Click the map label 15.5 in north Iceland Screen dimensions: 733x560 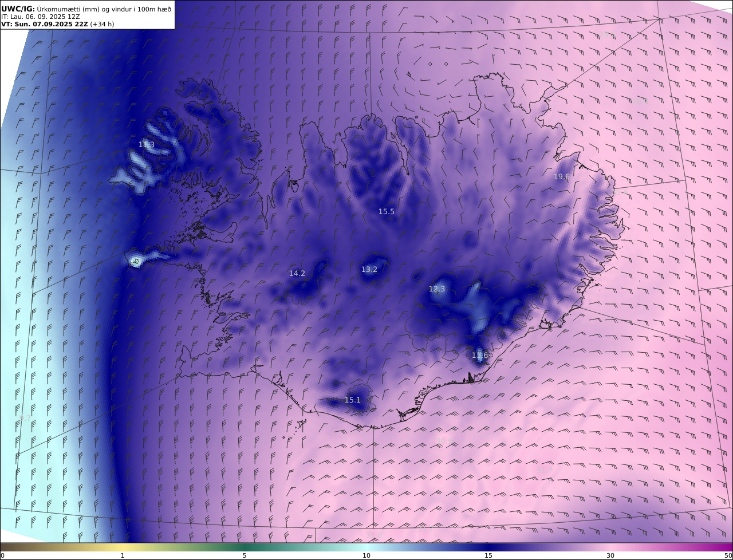pyautogui.click(x=387, y=212)
